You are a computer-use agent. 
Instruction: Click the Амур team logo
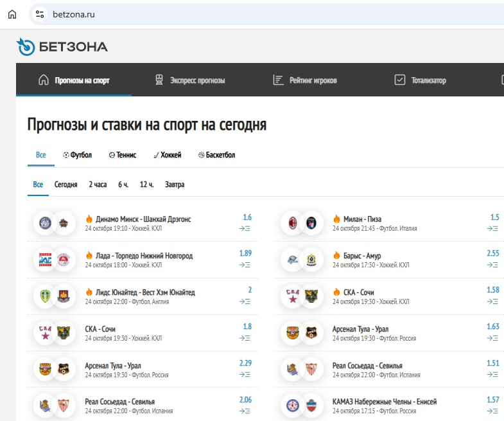[x=311, y=260]
